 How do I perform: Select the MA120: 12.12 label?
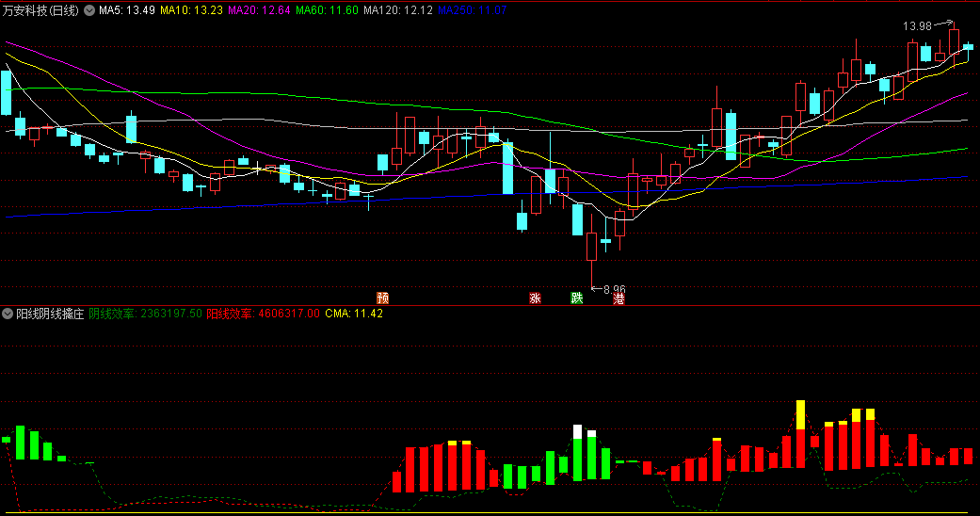click(x=398, y=10)
